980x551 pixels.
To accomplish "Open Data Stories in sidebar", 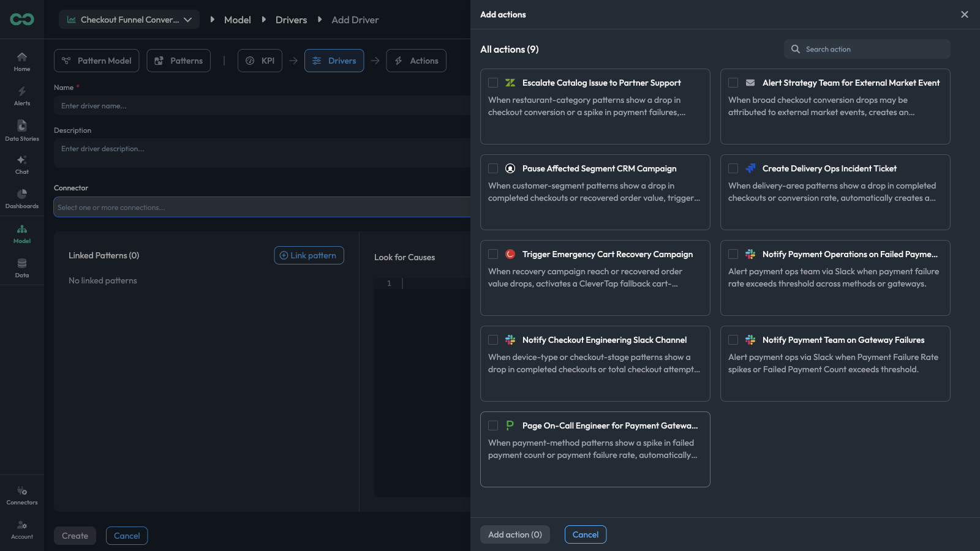I will [22, 131].
